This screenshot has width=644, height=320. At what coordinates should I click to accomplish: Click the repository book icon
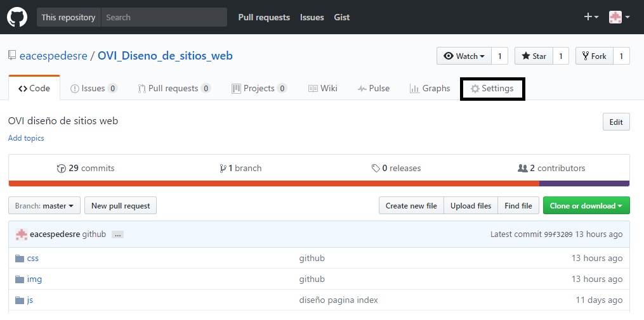12,55
